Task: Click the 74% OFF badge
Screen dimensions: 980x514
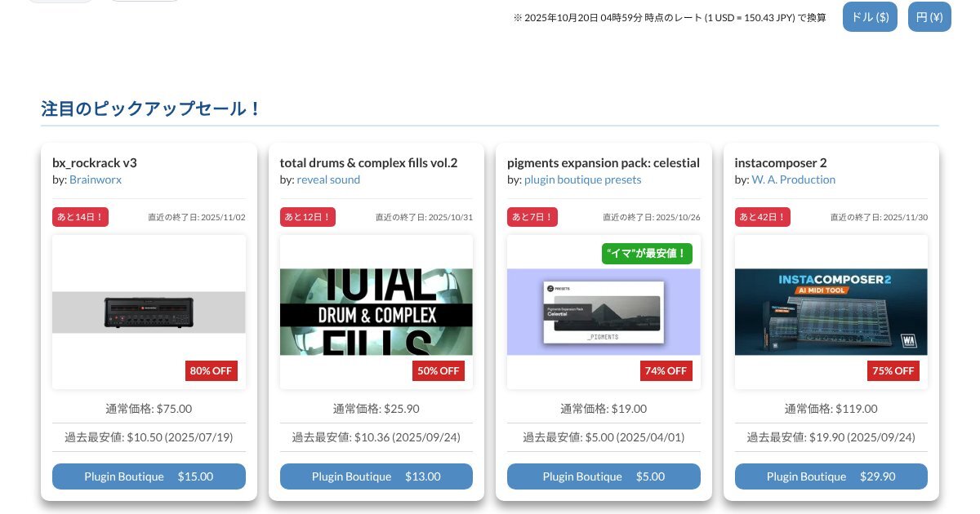Action: (x=666, y=370)
